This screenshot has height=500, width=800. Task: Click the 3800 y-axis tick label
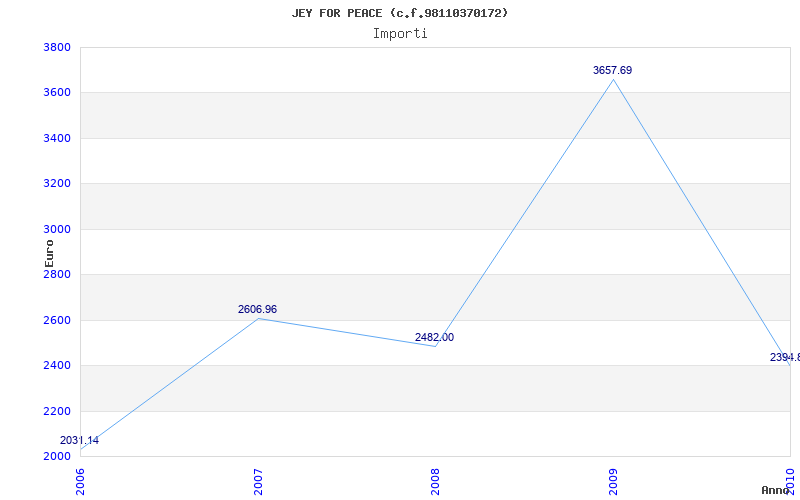pos(57,47)
